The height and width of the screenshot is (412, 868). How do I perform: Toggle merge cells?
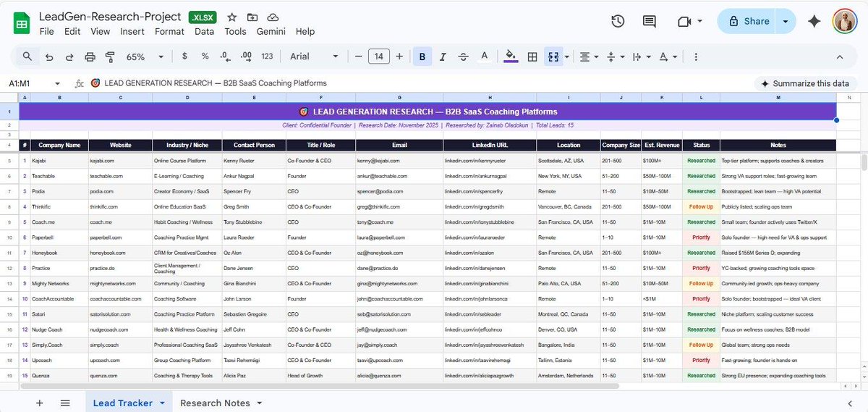click(553, 56)
